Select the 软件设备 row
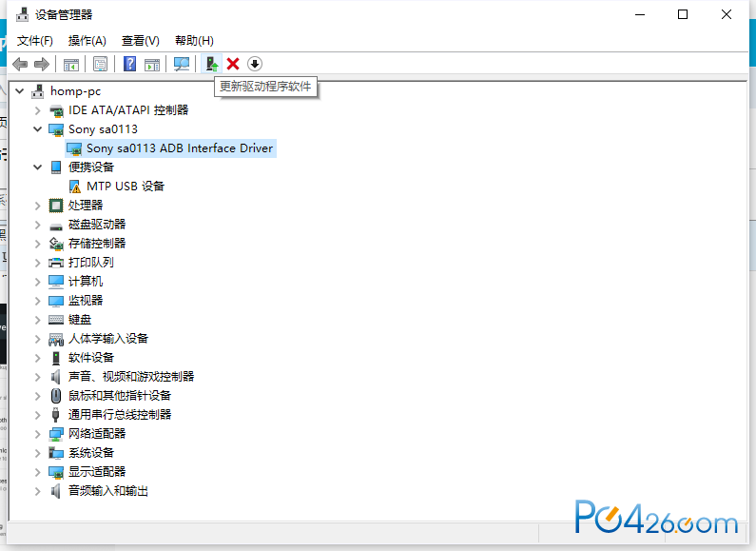Image resolution: width=756 pixels, height=551 pixels. tap(91, 358)
